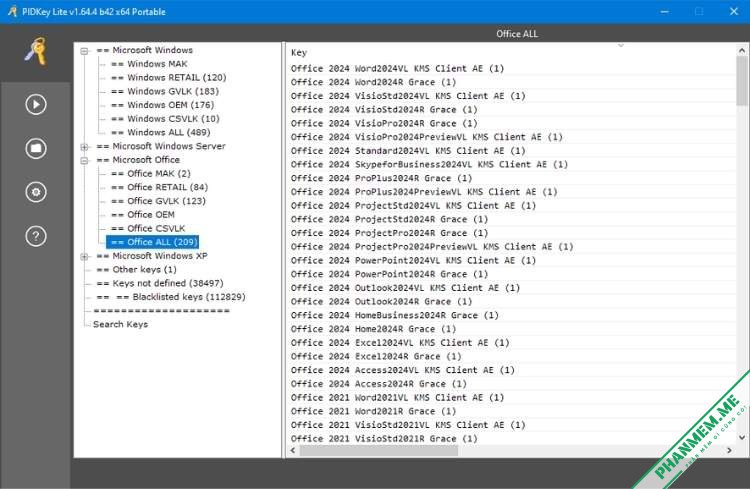750x489 pixels.
Task: Select Office RETAIL (84) tree item
Action: tap(159, 188)
